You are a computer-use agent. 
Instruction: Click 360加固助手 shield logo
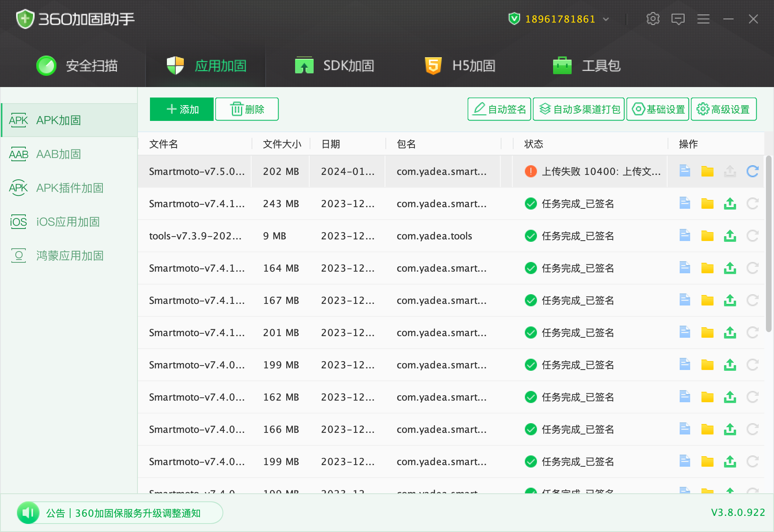click(x=25, y=19)
